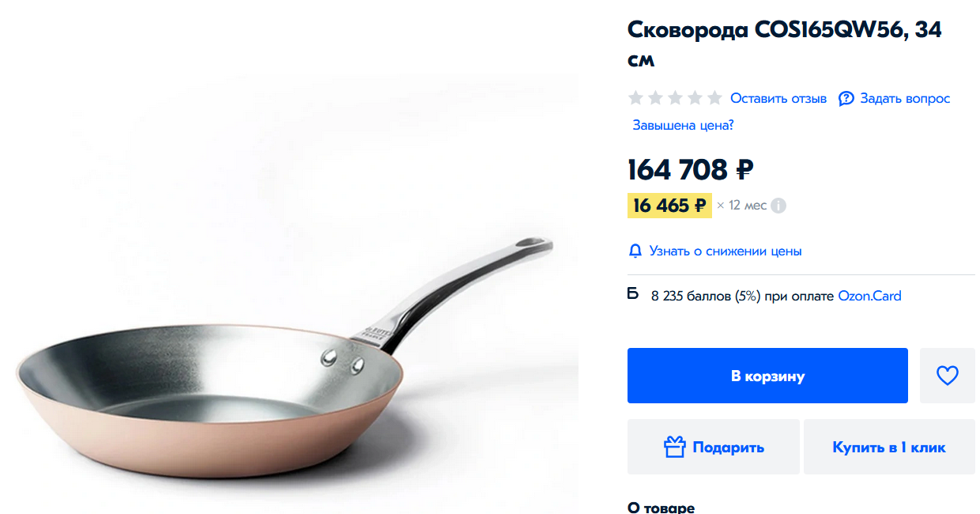Click the Б points icon
The image size is (980, 514).
(x=633, y=295)
